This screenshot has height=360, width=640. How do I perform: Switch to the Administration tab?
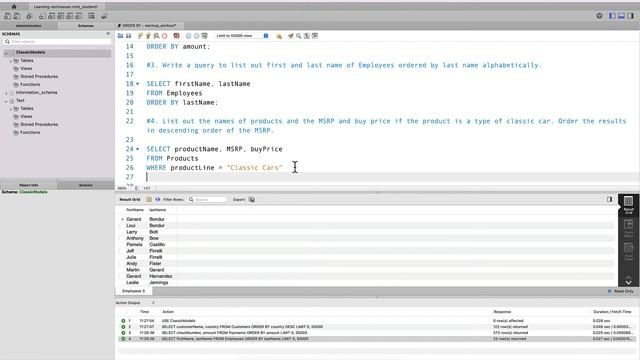29,26
